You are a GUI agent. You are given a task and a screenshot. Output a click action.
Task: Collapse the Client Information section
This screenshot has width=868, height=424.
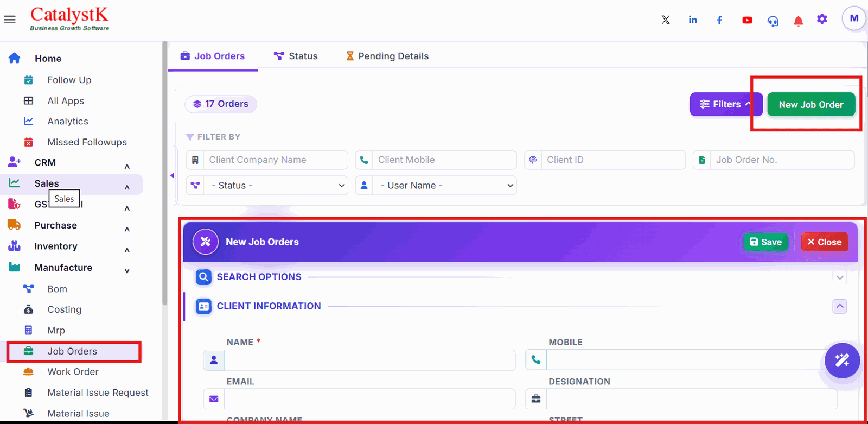pos(840,306)
